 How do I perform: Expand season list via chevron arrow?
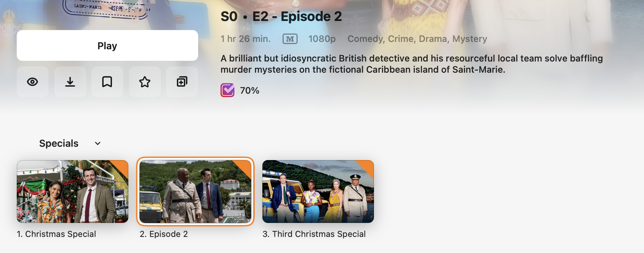(98, 143)
